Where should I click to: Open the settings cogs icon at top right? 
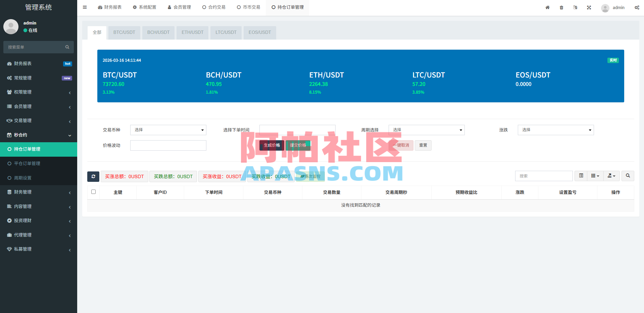(x=637, y=7)
